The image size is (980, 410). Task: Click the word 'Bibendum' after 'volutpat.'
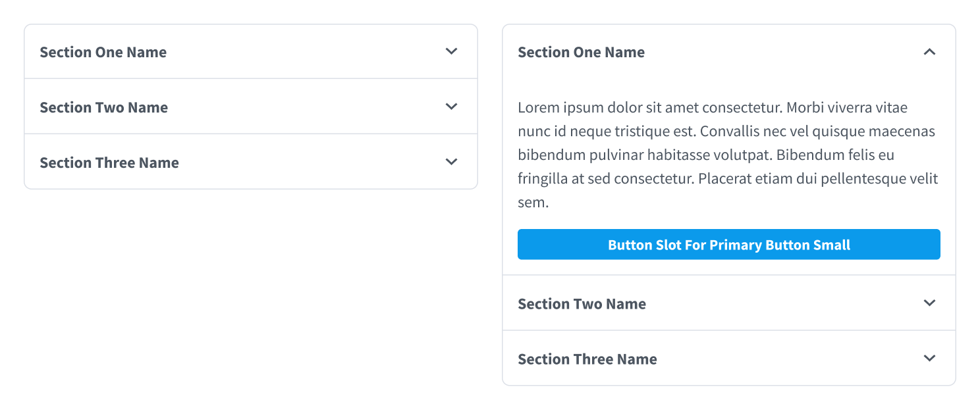[x=807, y=155]
